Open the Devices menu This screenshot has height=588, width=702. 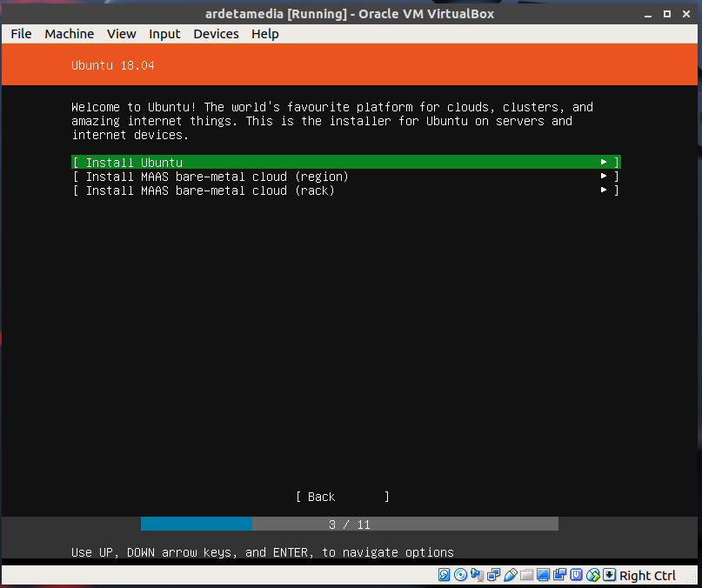[216, 34]
